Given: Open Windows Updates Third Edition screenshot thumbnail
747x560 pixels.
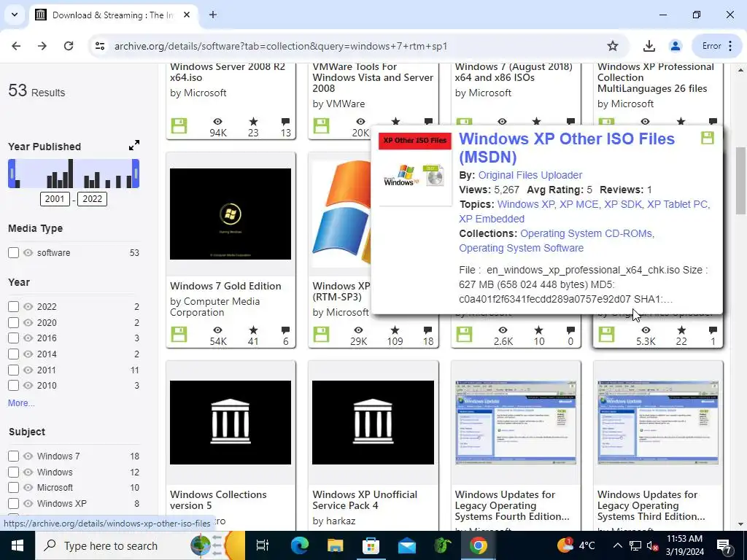Looking at the screenshot, I should [658, 422].
